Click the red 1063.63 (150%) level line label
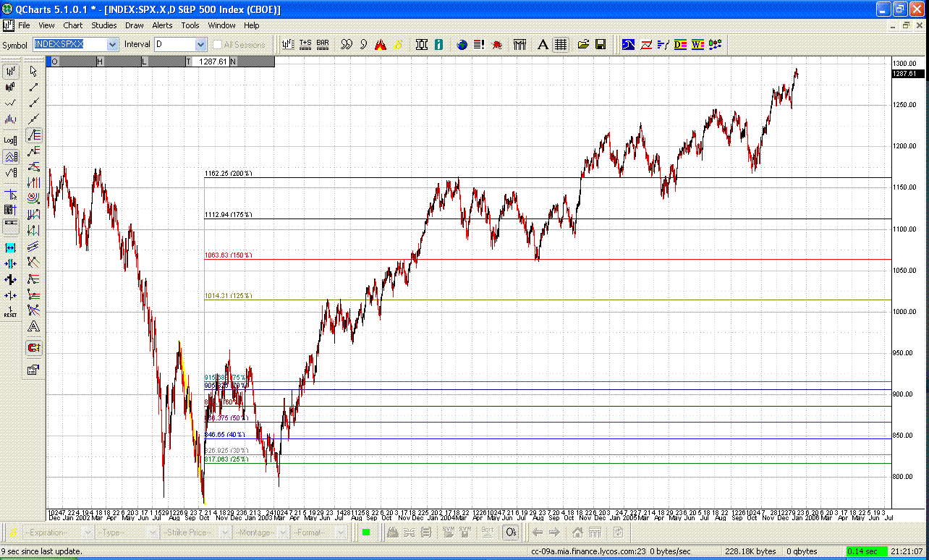This screenshot has height=560, width=929. [x=228, y=255]
